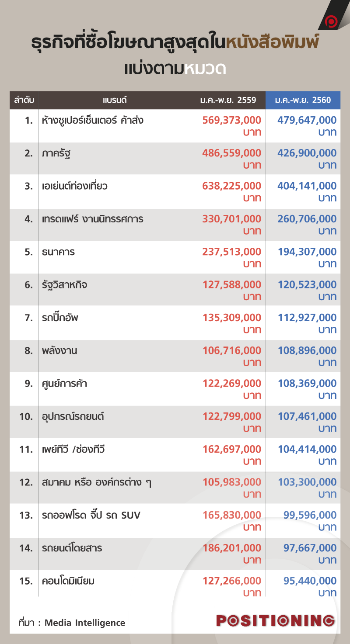Screen dimensions: 350x644
Task: Select the ม.ค.-พ.ย. 2559 column header
Action: 228,100
